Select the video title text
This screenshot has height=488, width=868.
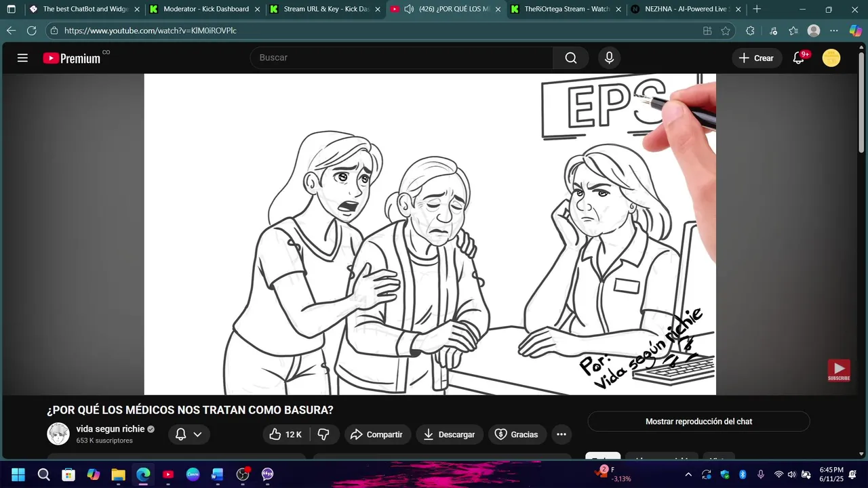[x=190, y=410]
